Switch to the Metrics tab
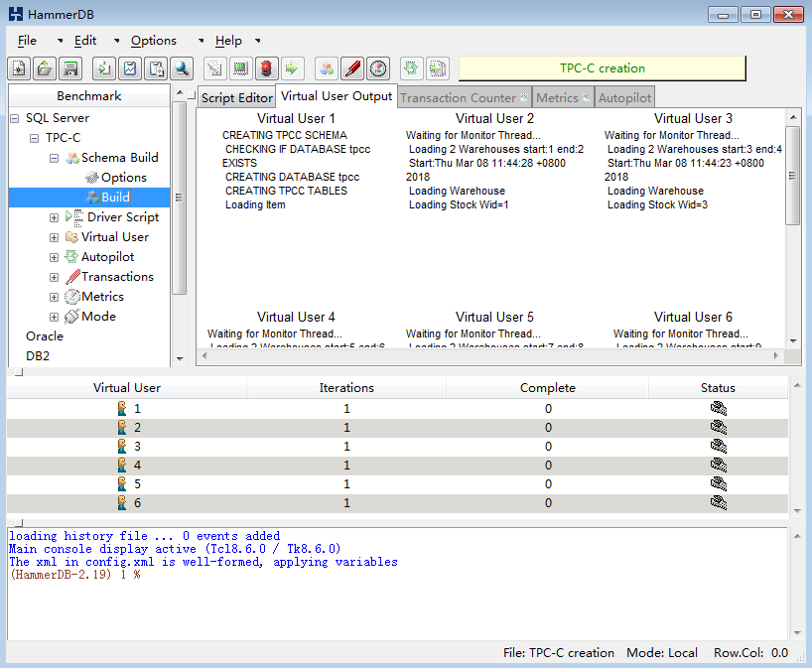This screenshot has width=812, height=668. click(563, 98)
